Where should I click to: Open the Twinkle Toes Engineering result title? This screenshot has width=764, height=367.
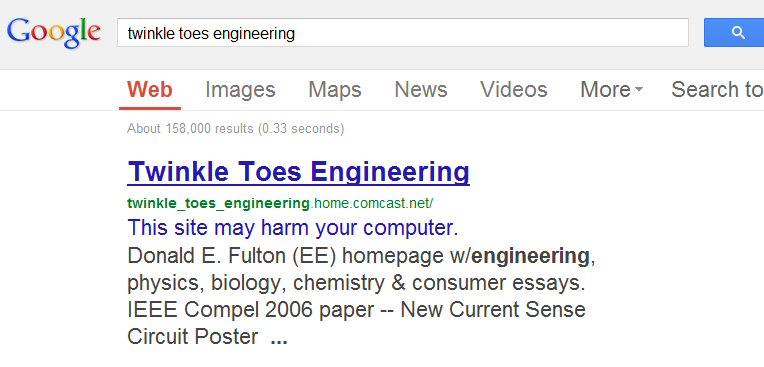(298, 172)
